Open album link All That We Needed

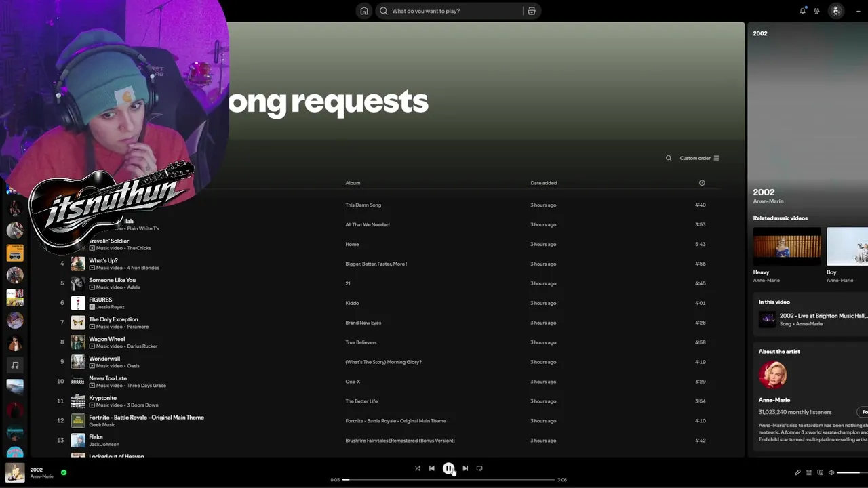tap(368, 224)
